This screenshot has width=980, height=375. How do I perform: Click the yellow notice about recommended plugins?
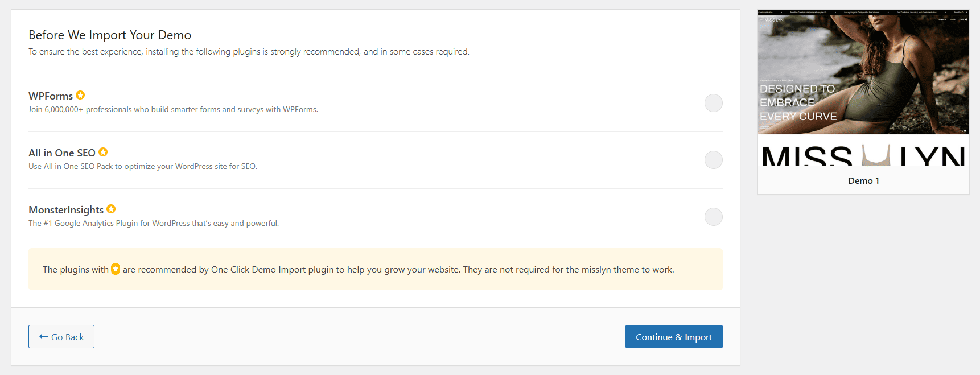[x=376, y=269]
